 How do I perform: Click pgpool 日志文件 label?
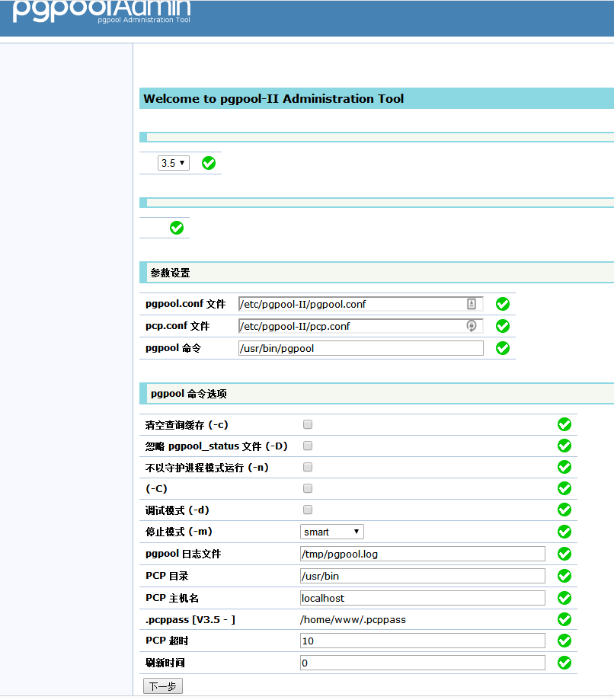coord(183,554)
